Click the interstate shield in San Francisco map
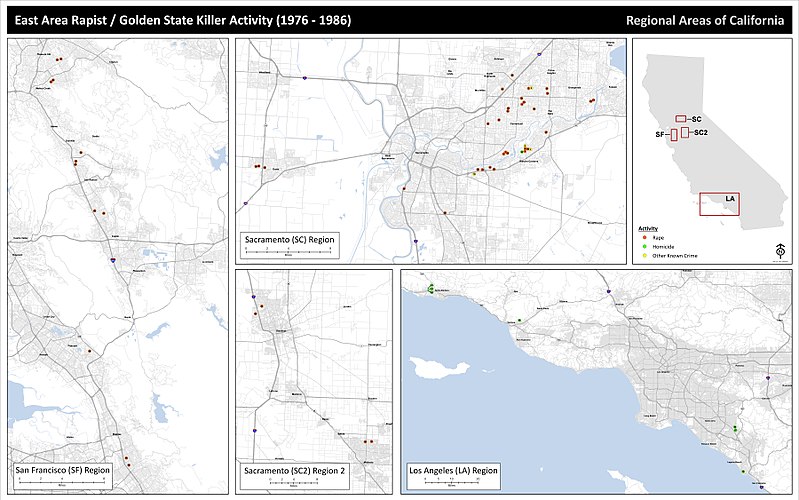 coord(115,258)
